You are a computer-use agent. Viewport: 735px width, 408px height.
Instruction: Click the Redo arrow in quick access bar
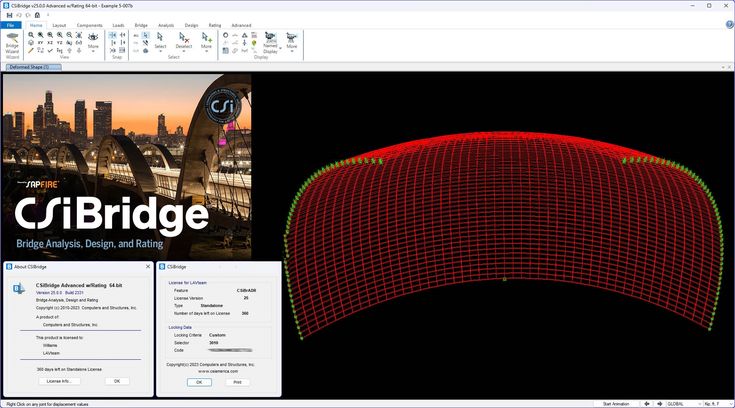28,15
